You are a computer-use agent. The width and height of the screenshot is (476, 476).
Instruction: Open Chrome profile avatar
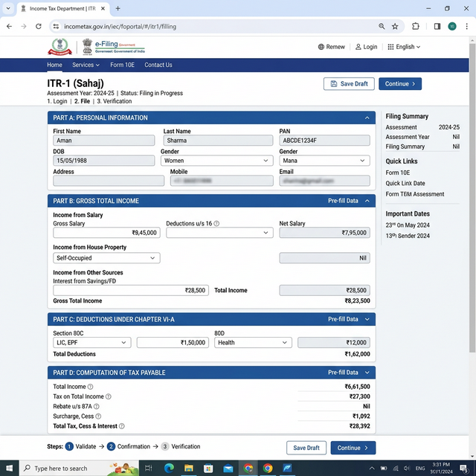pos(452,27)
